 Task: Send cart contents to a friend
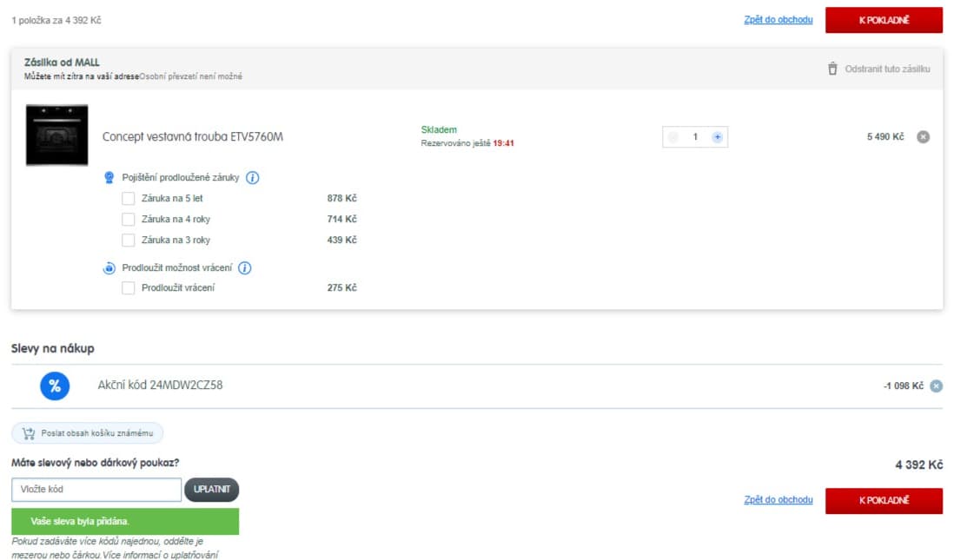[87, 433]
